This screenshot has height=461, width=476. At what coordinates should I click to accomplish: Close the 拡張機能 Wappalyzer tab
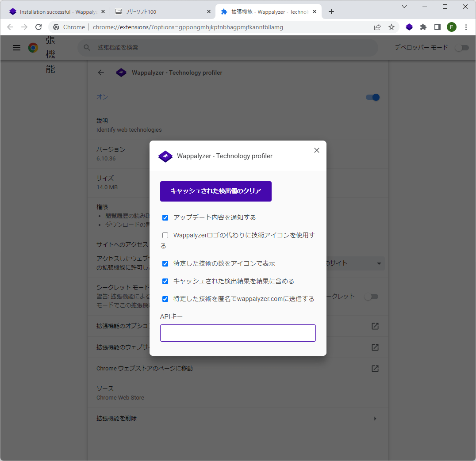point(315,11)
